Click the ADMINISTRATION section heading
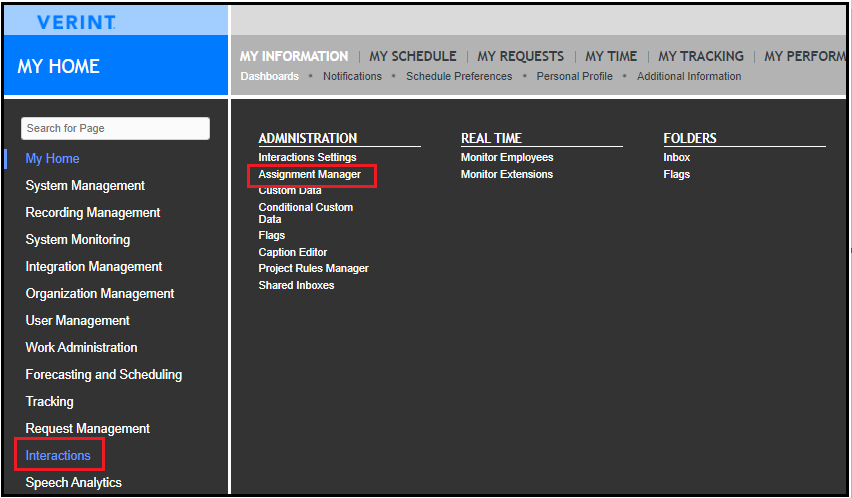Screen dimensions: 852x498 click(308, 138)
